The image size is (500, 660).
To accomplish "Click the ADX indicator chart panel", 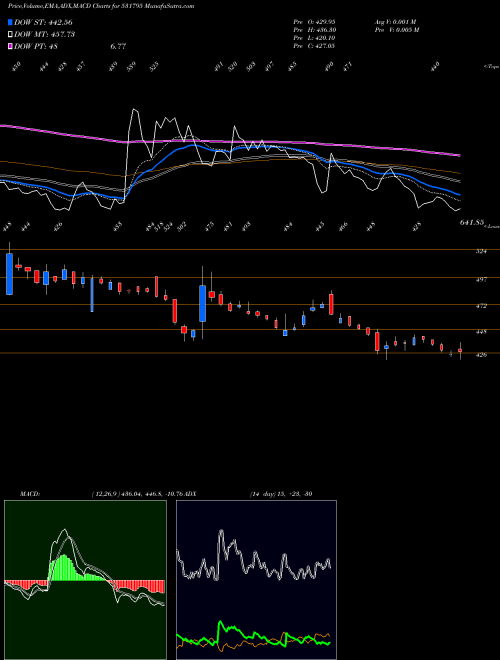I will click(x=256, y=580).
